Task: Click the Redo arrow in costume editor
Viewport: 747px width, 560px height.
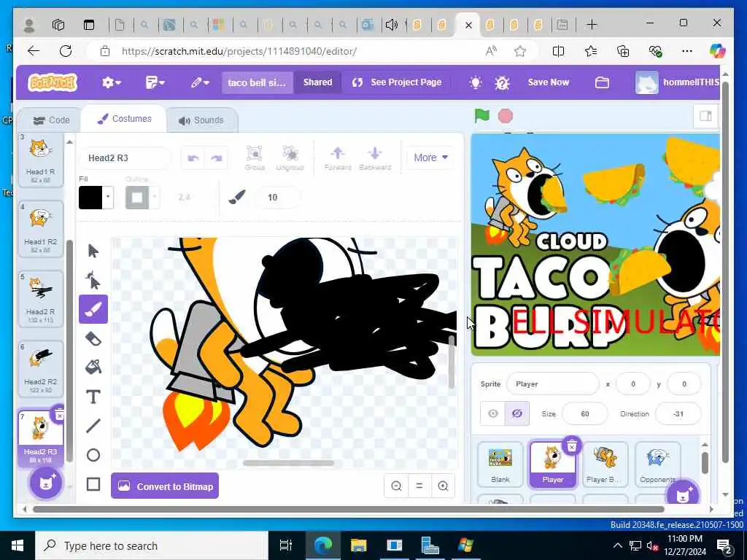Action: [216, 158]
